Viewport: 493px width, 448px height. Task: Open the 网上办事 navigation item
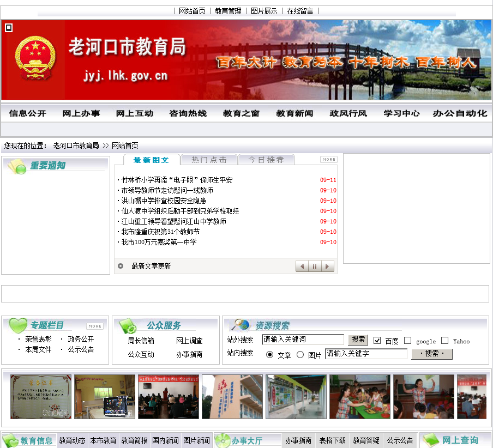click(x=81, y=113)
